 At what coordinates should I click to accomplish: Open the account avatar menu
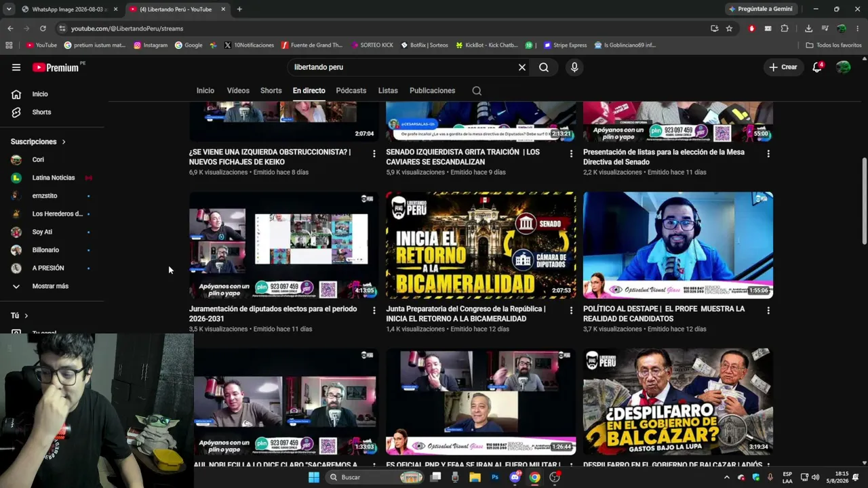844,67
